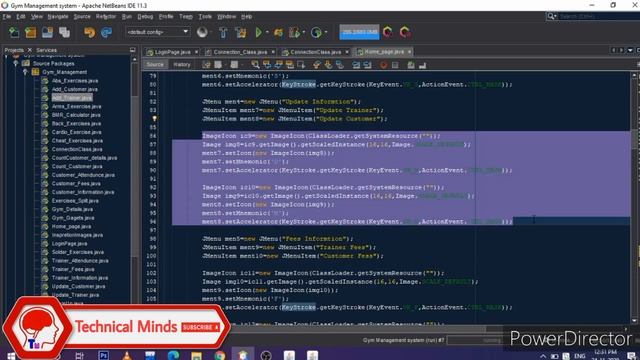Select Cardio_Exercise.java in project tree
Screen dimensions: 640x360
coord(77,132)
